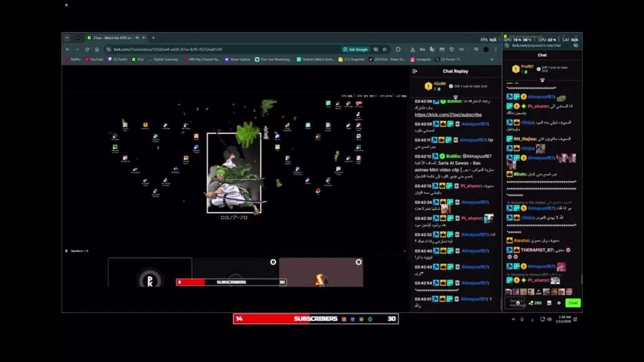Open the Kick bookmark
Screen dimensions: 644x362
pyautogui.click(x=138, y=59)
